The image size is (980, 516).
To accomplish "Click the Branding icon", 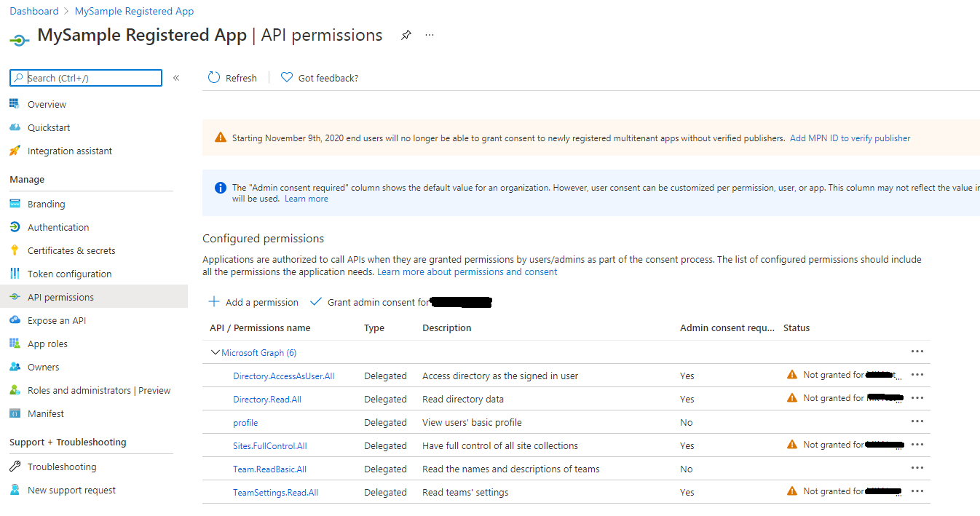I will (15, 204).
